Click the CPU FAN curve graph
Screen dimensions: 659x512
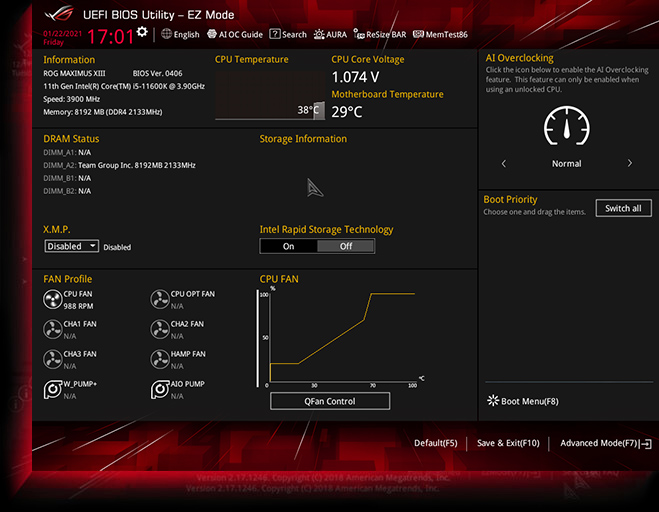pos(341,338)
